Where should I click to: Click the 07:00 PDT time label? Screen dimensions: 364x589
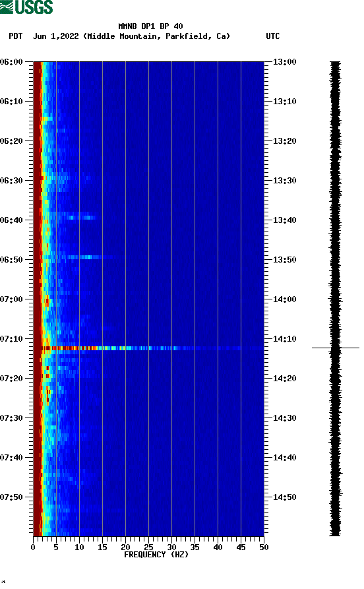[x=11, y=299]
